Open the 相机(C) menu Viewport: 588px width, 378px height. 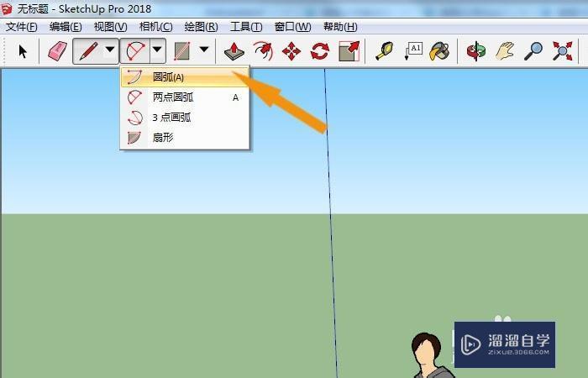point(155,27)
